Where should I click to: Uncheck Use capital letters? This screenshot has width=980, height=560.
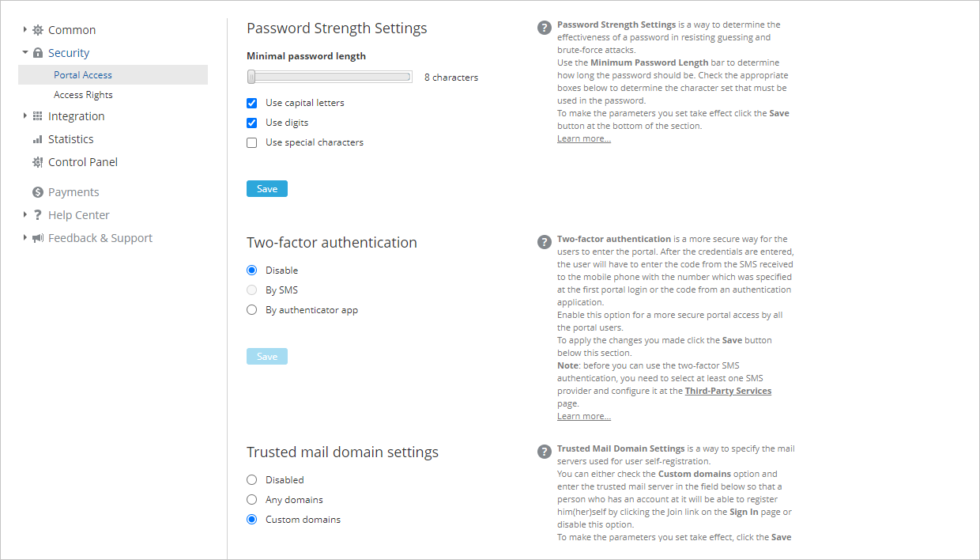click(251, 102)
